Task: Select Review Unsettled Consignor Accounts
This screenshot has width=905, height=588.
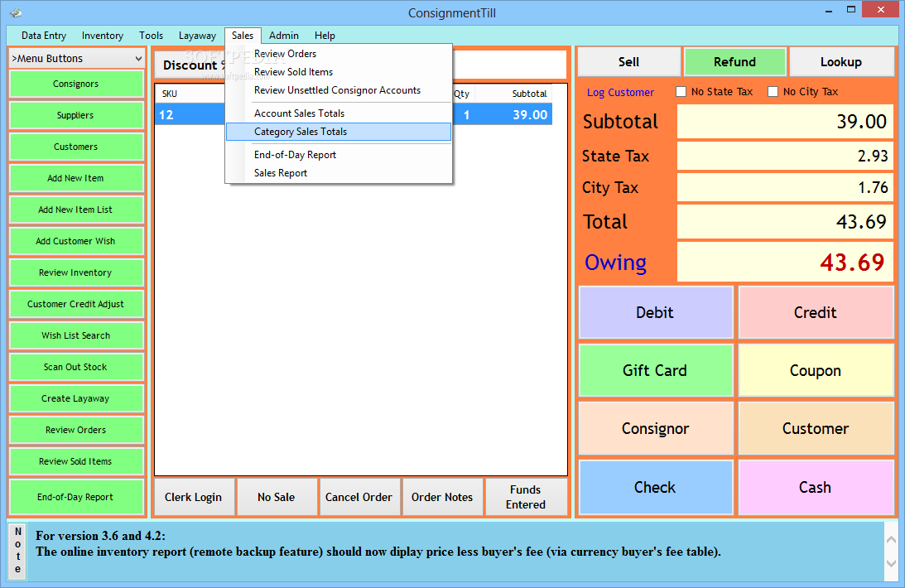Action: pos(339,90)
